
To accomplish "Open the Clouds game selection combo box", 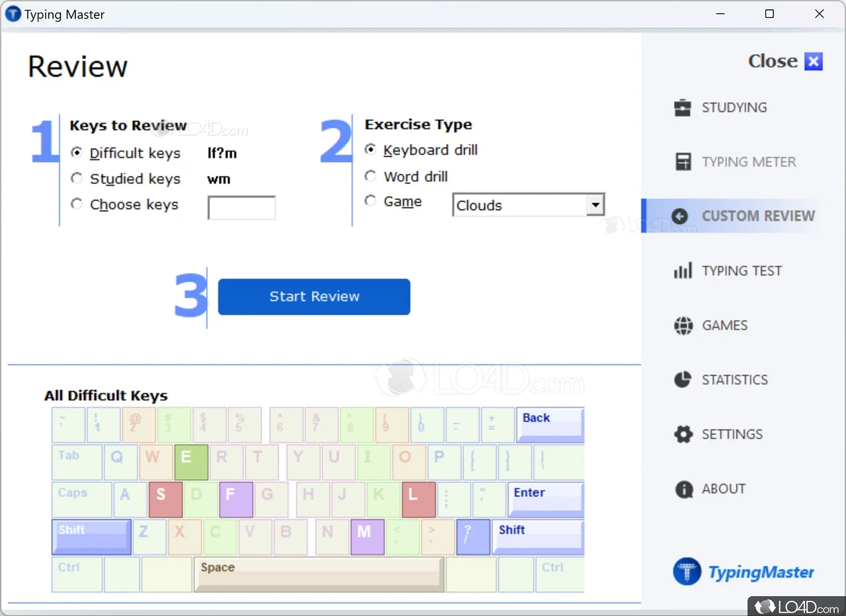I will tap(519, 205).
